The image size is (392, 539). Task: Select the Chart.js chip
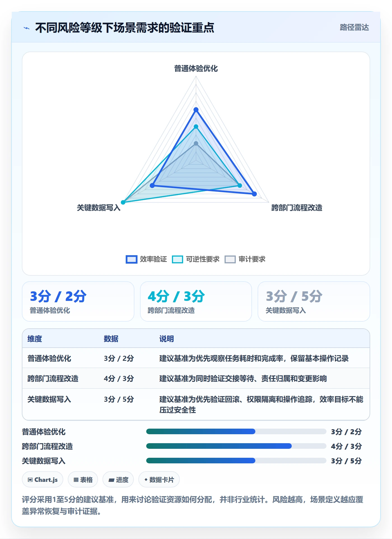pos(43,480)
